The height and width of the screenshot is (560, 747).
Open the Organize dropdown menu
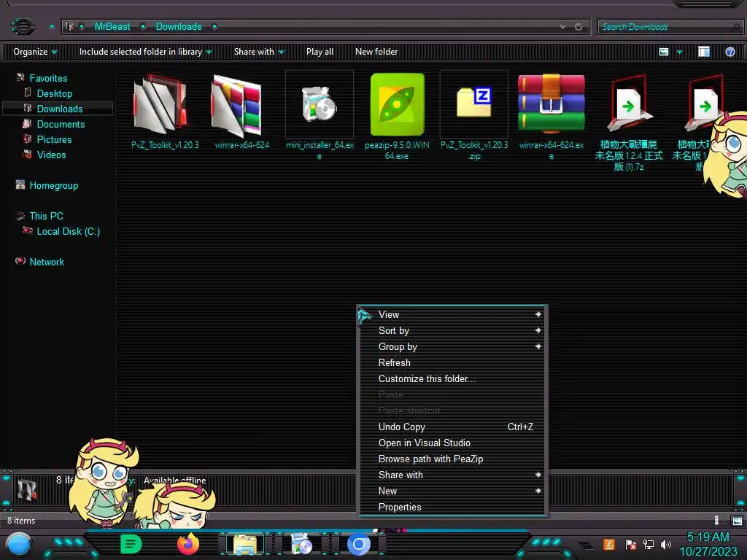35,52
